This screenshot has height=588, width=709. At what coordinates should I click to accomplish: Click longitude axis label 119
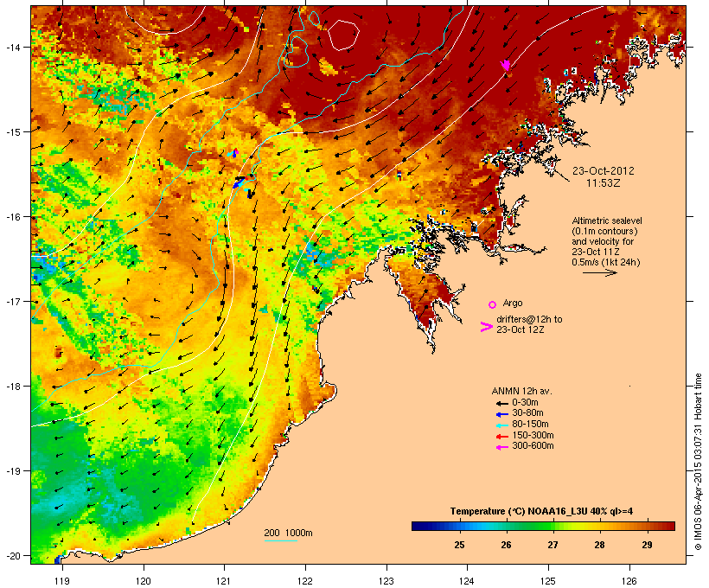point(62,581)
